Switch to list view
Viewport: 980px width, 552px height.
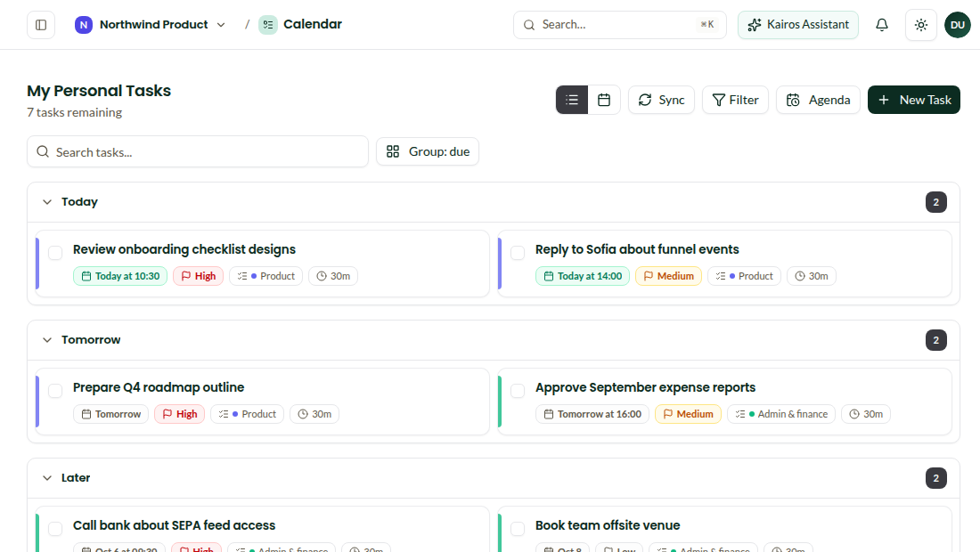coord(572,100)
